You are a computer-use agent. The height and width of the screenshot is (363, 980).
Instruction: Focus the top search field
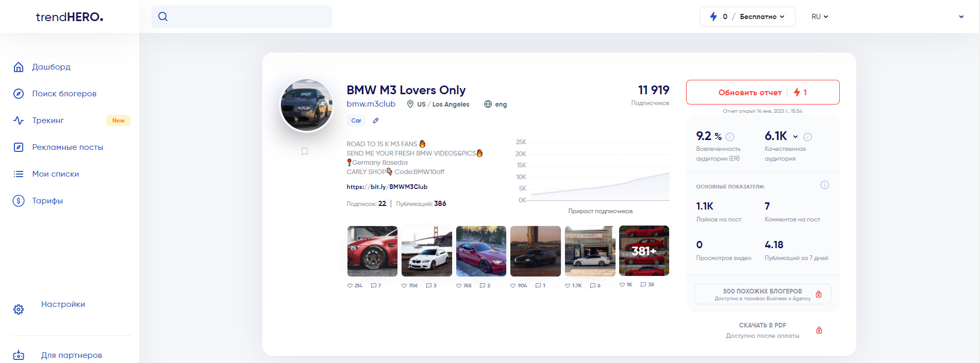click(x=242, y=16)
